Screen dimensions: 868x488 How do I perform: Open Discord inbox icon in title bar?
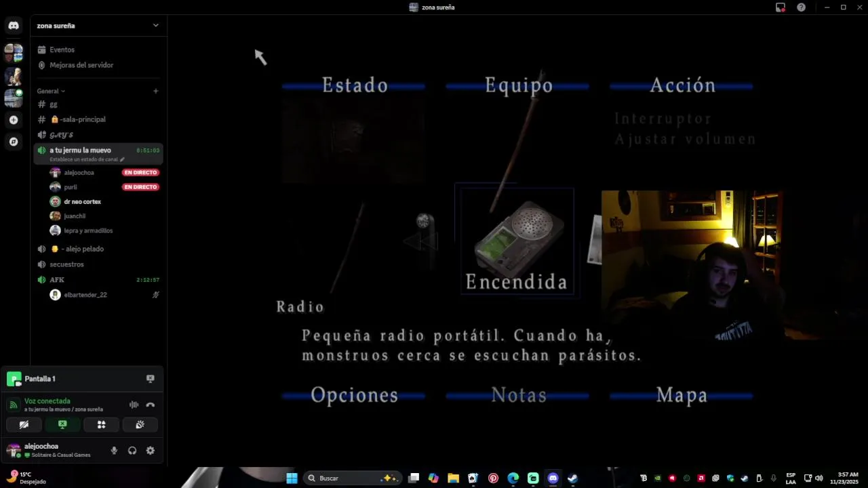[781, 7]
